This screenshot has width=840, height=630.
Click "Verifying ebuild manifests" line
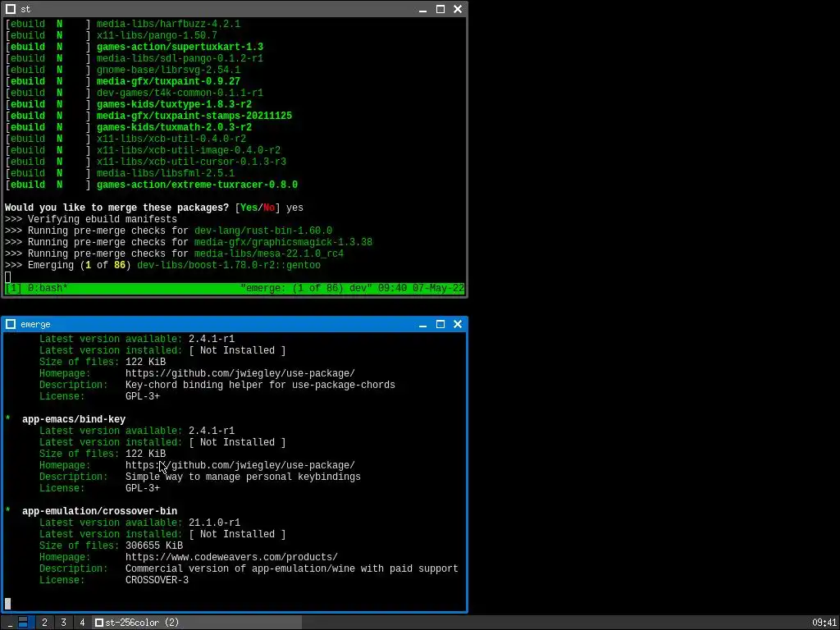click(x=103, y=219)
